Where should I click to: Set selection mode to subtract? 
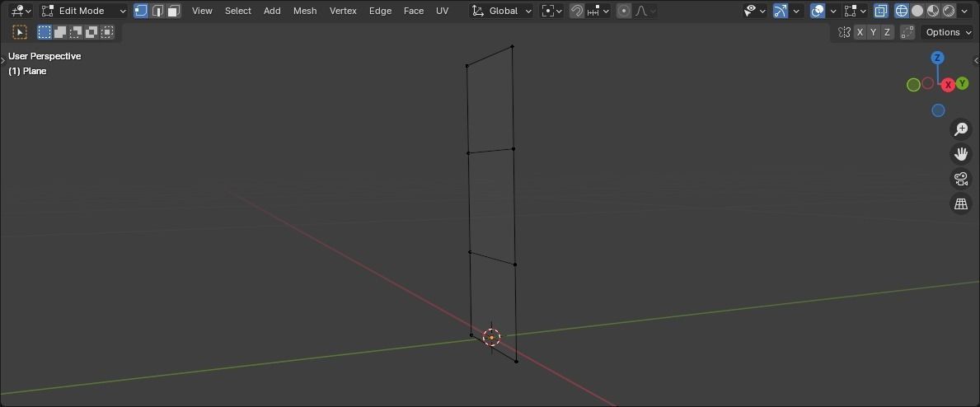coord(76,32)
